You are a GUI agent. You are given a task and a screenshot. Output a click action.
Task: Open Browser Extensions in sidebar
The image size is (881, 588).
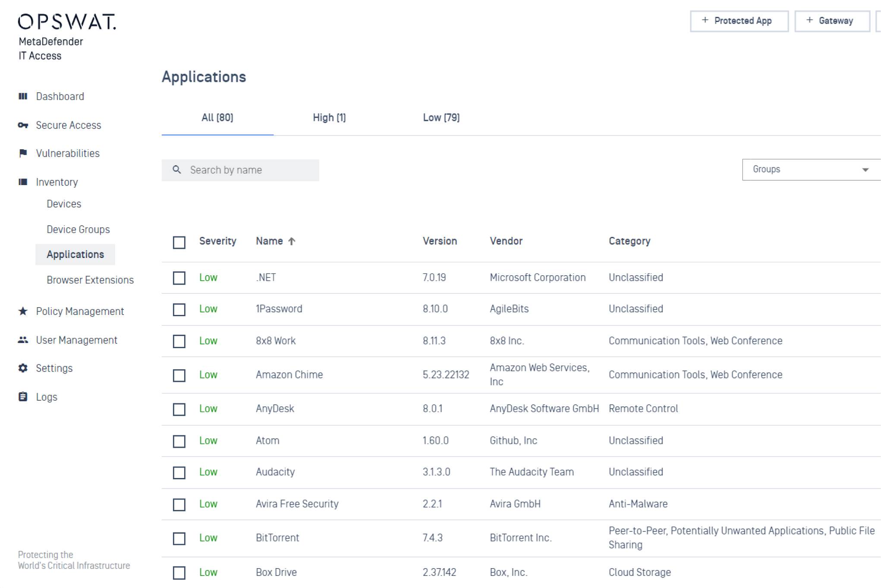(90, 280)
